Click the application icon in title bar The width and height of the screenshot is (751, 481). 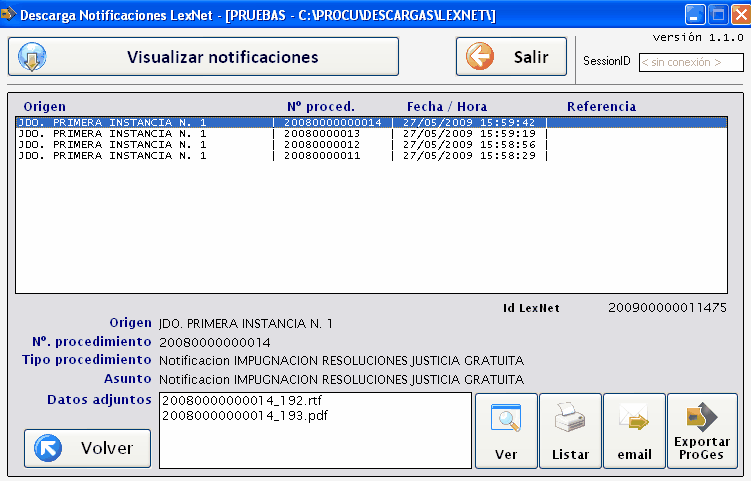[x=11, y=15]
